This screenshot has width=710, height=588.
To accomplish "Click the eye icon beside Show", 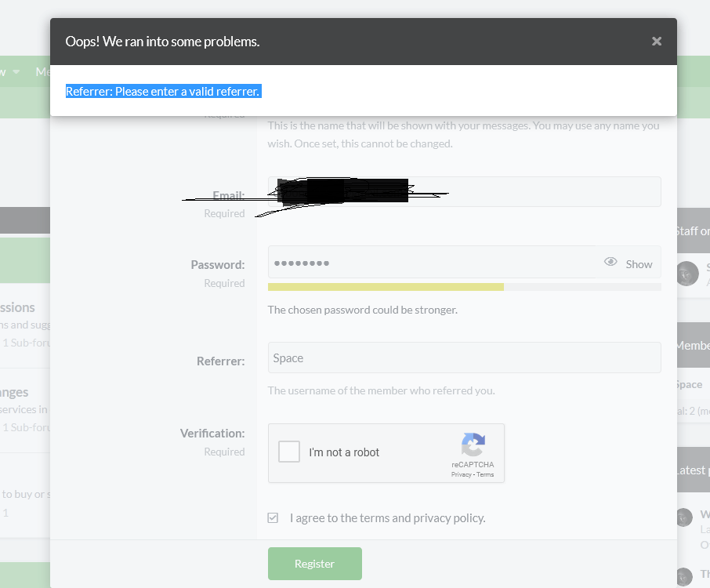I will pyautogui.click(x=610, y=263).
